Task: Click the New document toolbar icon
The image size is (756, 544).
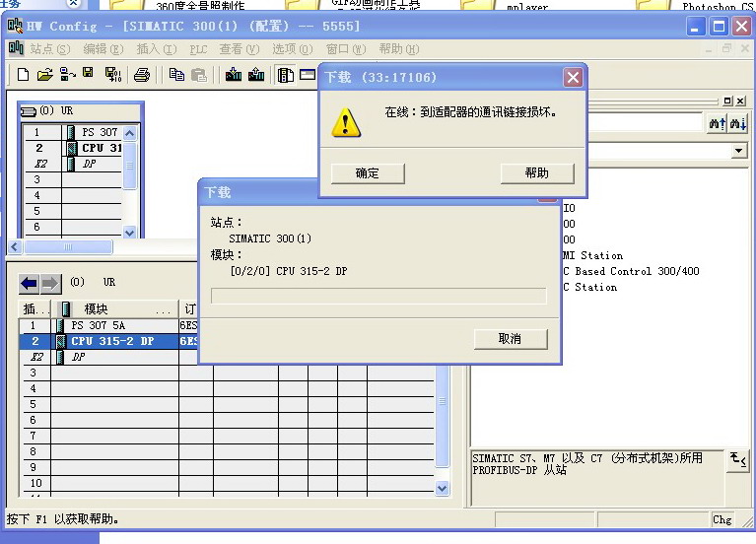Action: (23, 75)
